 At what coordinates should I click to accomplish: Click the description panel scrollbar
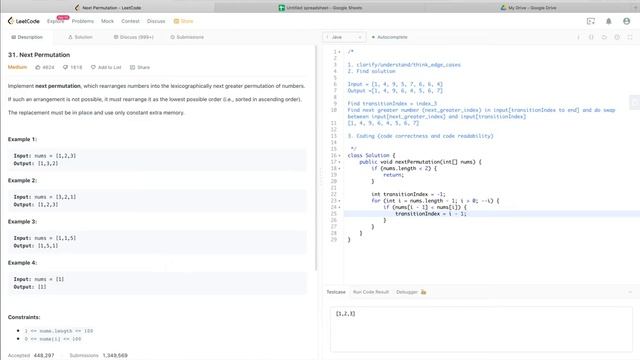316,158
